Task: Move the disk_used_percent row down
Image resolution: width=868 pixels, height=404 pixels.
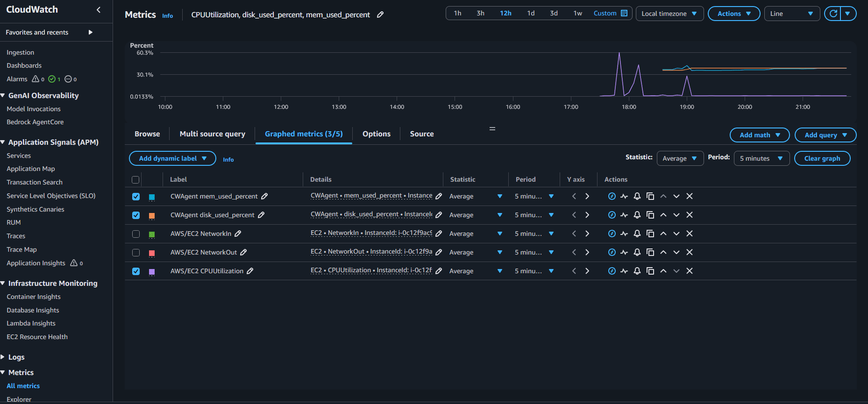Action: pyautogui.click(x=676, y=215)
